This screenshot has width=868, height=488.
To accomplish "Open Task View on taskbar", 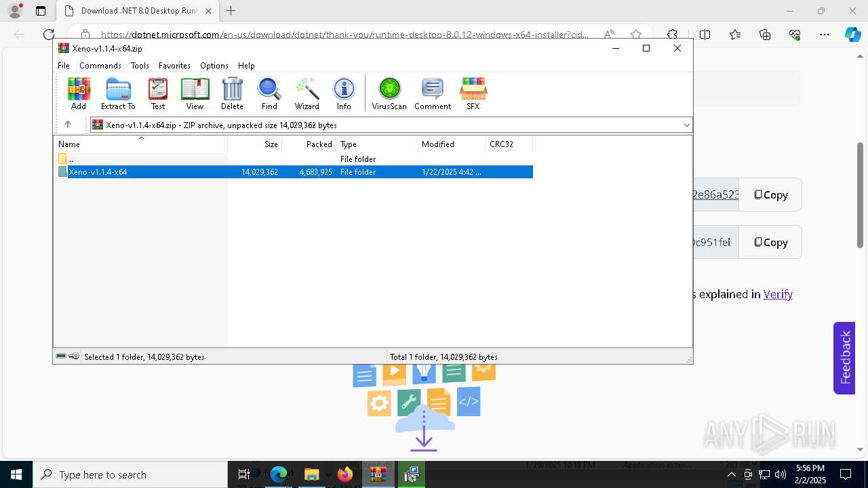I will (244, 474).
